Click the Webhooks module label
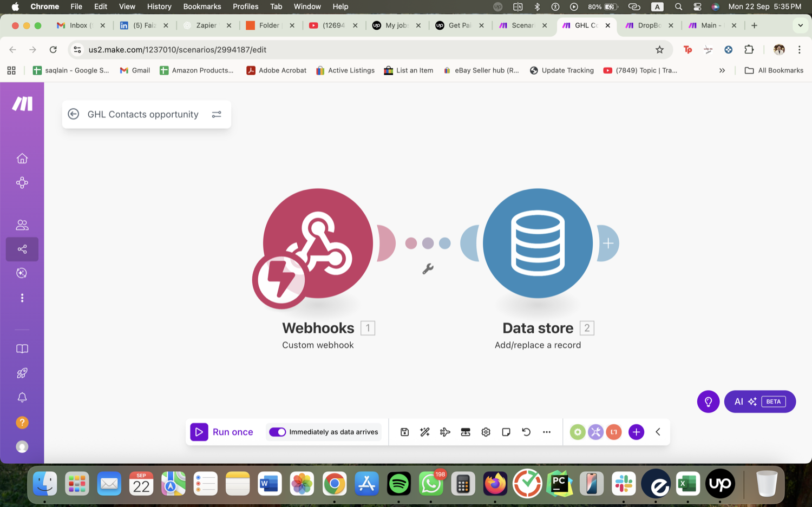 [x=318, y=328]
